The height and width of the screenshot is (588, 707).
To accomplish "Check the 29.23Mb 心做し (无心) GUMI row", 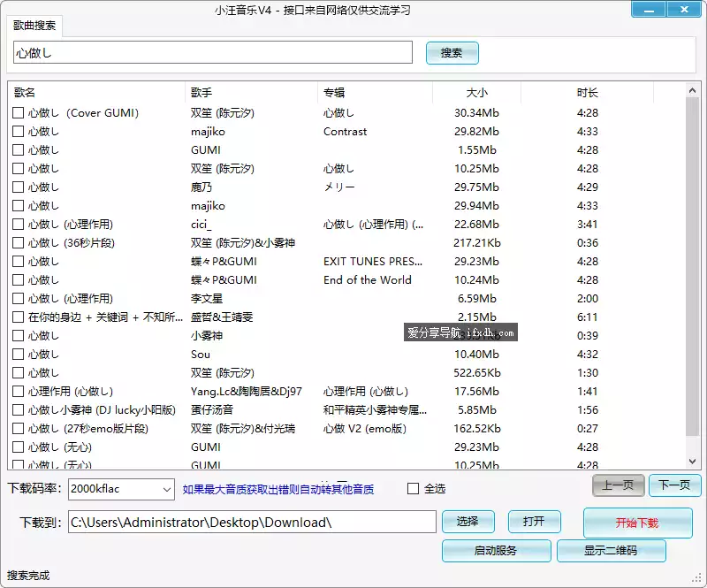I will tap(18, 447).
